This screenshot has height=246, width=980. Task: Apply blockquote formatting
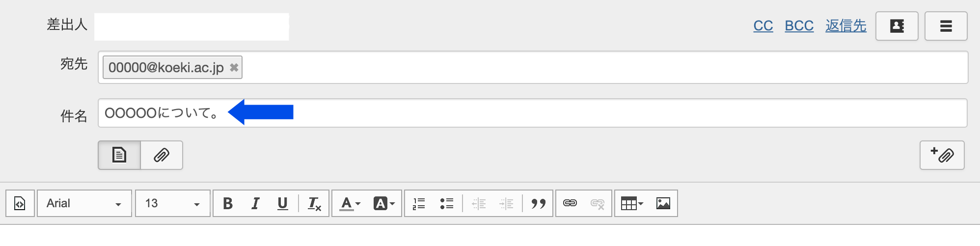point(538,203)
